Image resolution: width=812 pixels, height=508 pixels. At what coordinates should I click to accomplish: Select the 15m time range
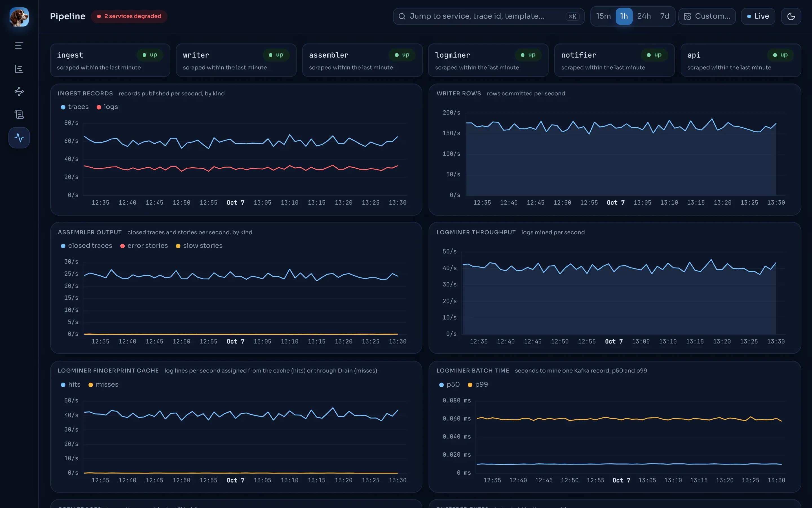(x=603, y=16)
